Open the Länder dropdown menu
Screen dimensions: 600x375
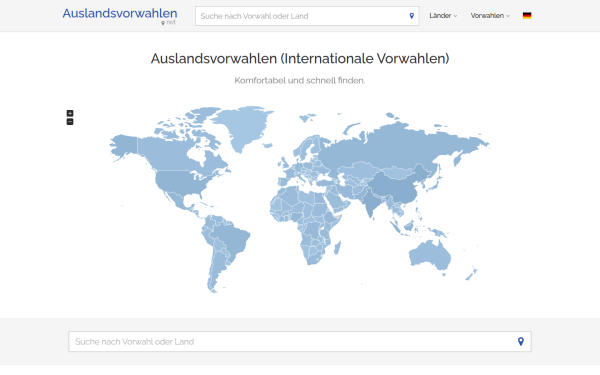(x=443, y=16)
